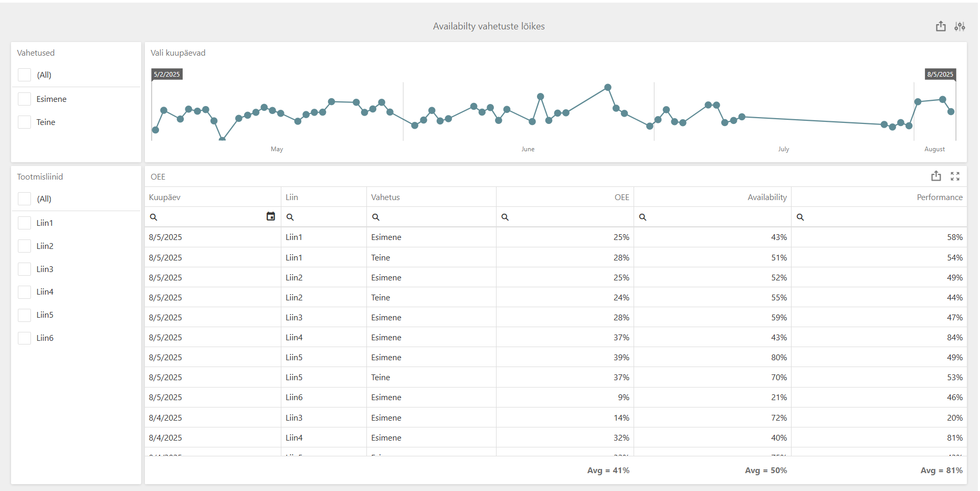Click the 5/2/2025 range start handle
Viewport: 980px width, 491px height.
167,74
